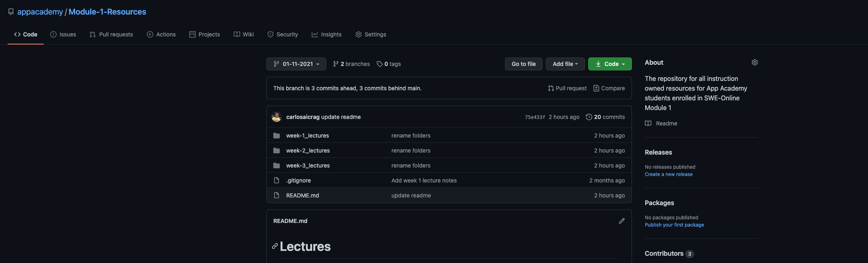Expand the 01-11-2021 branch selector

(x=296, y=64)
